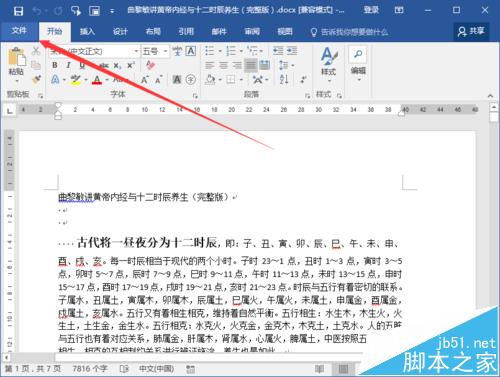This screenshot has height=377, width=500.
Task: Toggle Italic formatting
Action: click(68, 65)
